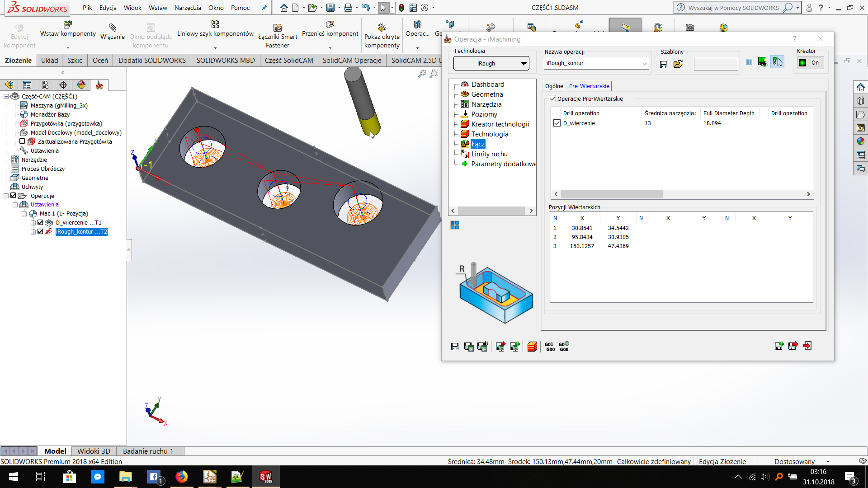The image size is (868, 488).
Task: Check the Zaktualizowana Przygotówka checkbox
Action: pos(22,141)
